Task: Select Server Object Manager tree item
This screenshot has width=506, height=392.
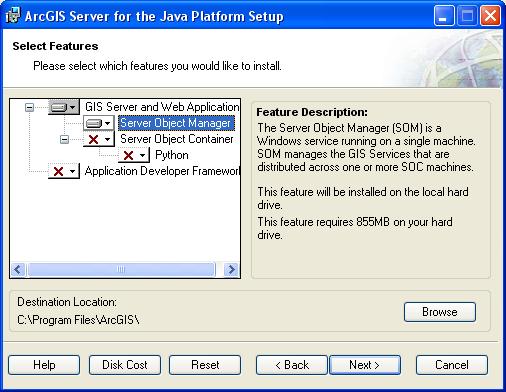Action: 176,123
